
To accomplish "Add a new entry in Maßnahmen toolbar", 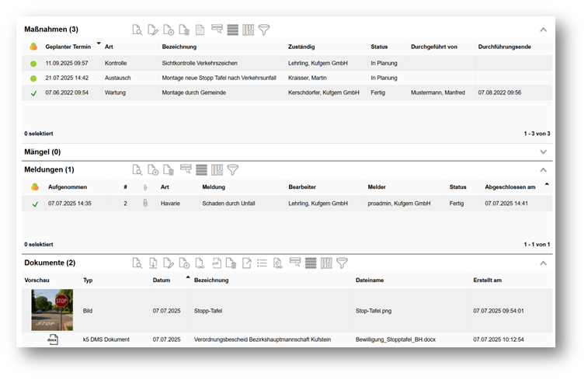I will click(x=169, y=30).
